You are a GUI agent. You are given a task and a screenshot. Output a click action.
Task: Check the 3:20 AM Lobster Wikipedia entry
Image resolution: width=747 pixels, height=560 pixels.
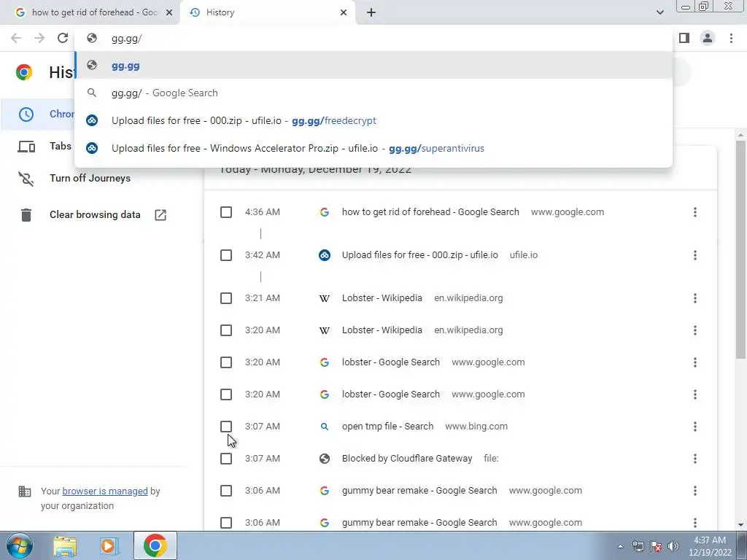(x=226, y=330)
